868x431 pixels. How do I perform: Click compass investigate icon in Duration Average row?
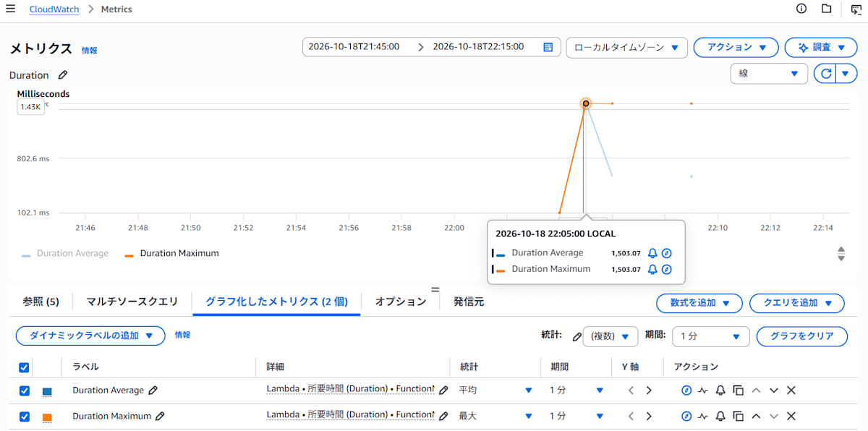(x=686, y=391)
